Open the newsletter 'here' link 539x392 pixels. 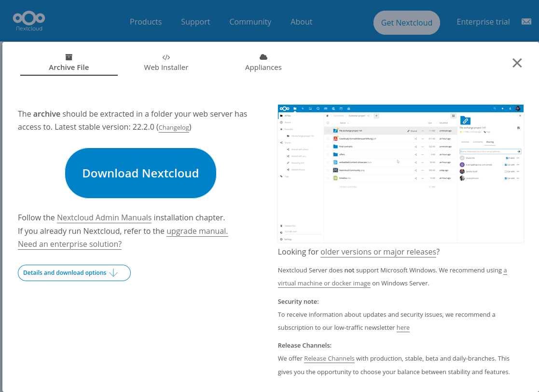point(403,327)
